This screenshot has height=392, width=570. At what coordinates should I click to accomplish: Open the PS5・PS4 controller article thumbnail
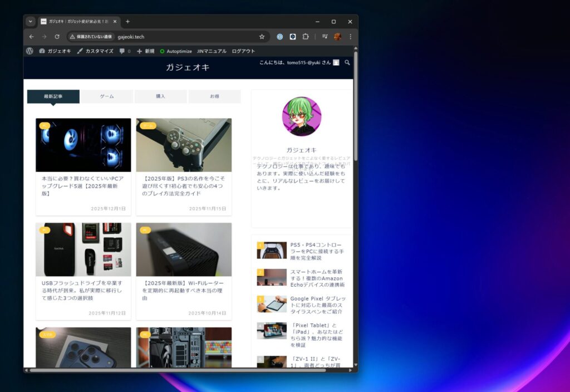pos(272,251)
